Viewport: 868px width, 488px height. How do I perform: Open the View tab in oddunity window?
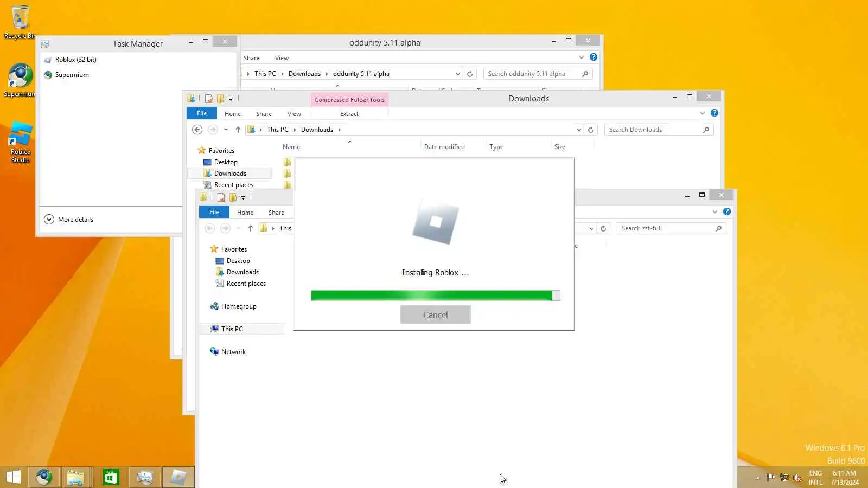[282, 58]
